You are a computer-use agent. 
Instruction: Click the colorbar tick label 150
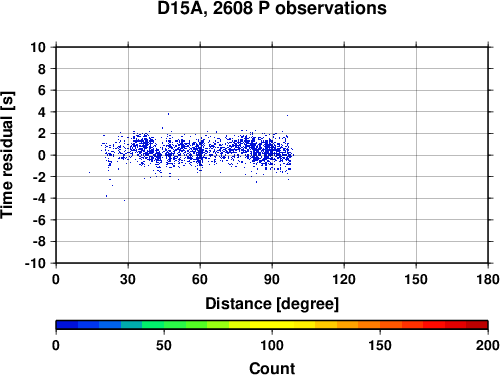point(380,345)
